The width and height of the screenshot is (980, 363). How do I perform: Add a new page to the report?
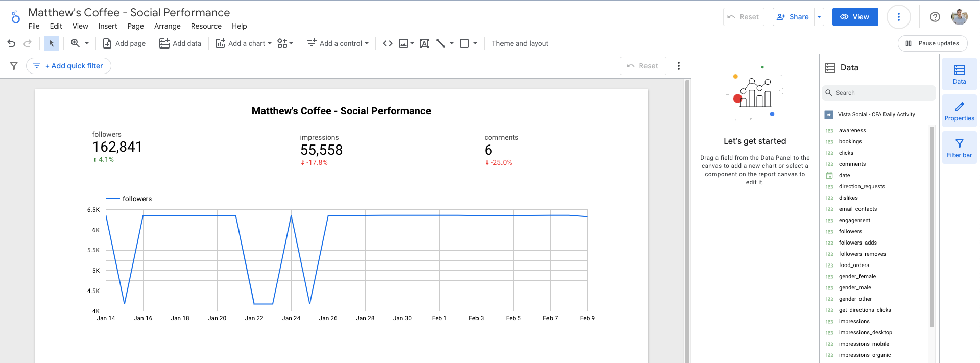124,43
